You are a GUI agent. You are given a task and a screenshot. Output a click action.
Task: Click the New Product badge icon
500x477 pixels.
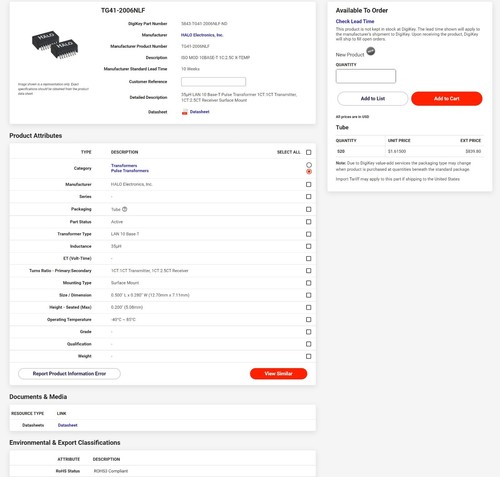[x=371, y=51]
